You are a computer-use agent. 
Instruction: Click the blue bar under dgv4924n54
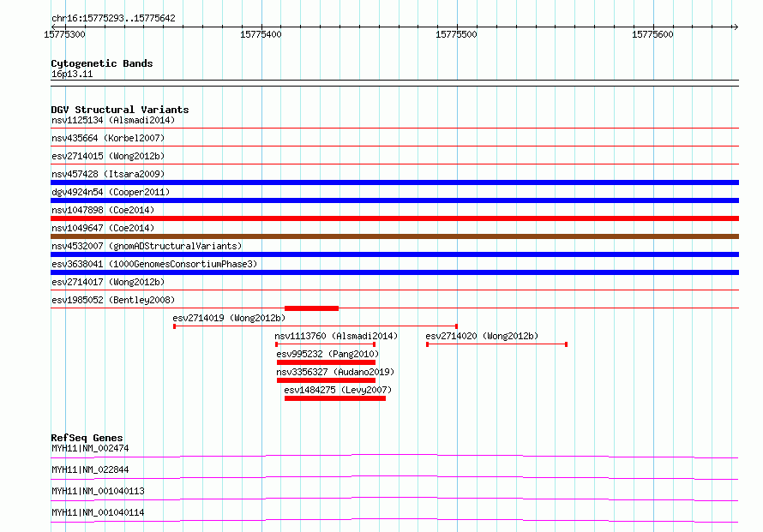[x=394, y=200]
